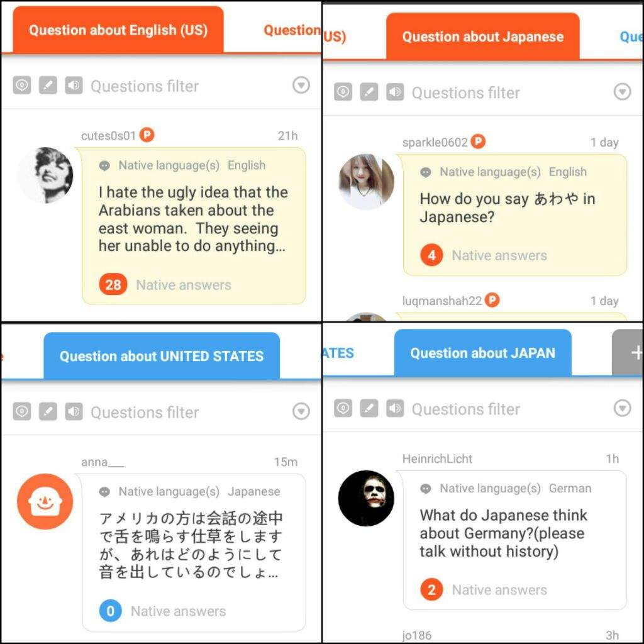Toggle audio filter icon in UNITED STATES panel
Image resolution: width=644 pixels, height=644 pixels.
(74, 411)
